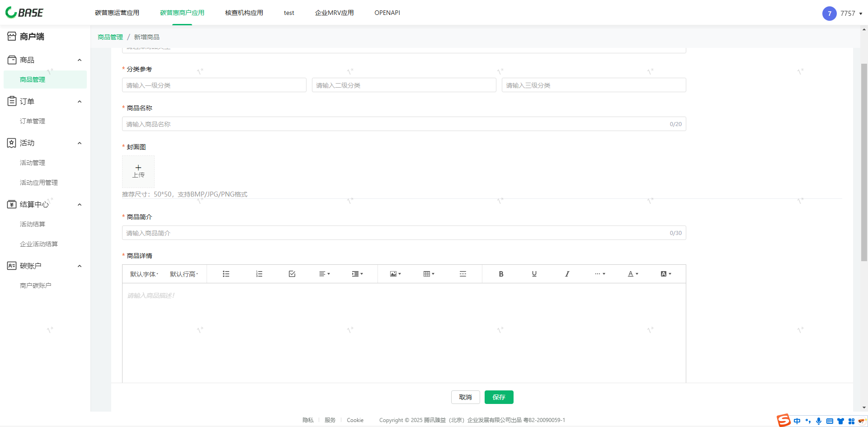Image resolution: width=868 pixels, height=427 pixels.
Task: Insert a checkbox todo list item
Action: [x=292, y=274]
